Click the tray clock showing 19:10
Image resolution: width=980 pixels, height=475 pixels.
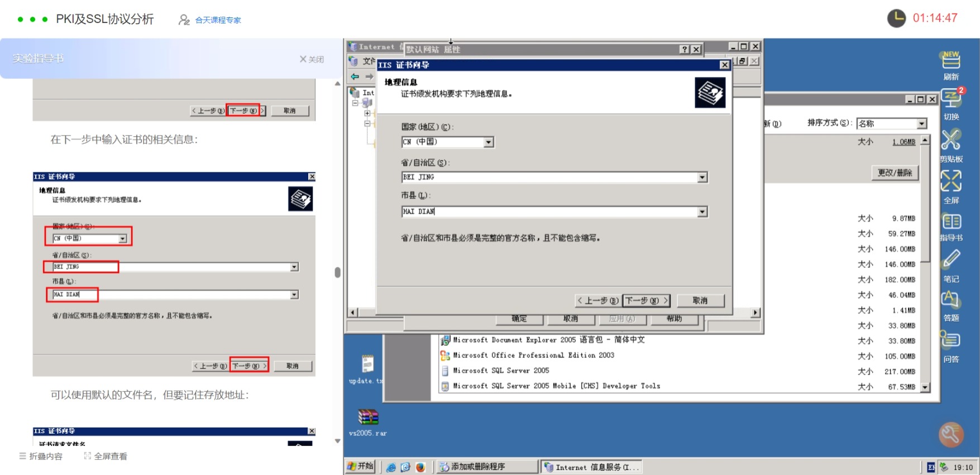963,468
